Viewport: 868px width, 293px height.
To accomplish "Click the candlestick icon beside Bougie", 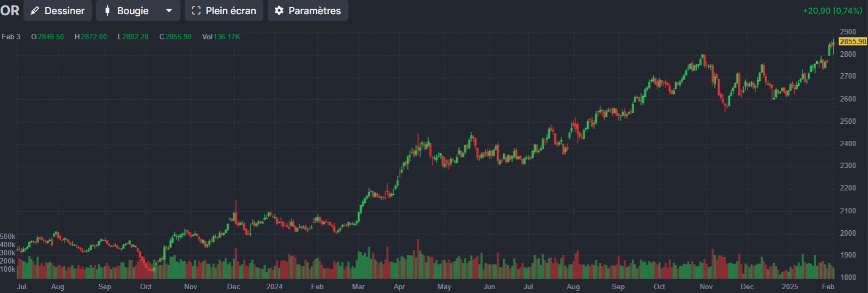I will click(107, 11).
